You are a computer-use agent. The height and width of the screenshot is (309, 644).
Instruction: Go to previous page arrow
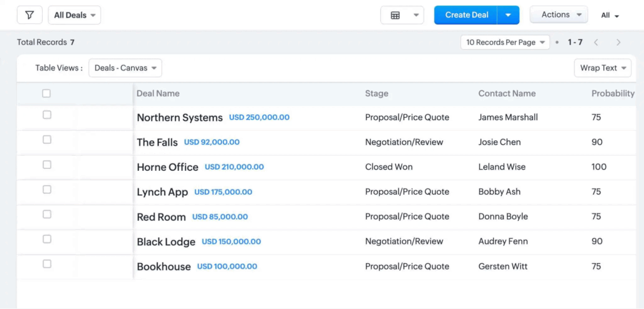pos(596,42)
